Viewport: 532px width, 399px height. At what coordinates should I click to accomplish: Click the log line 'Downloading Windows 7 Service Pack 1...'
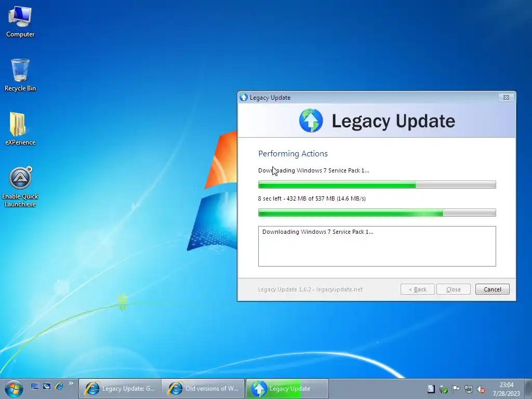point(317,232)
